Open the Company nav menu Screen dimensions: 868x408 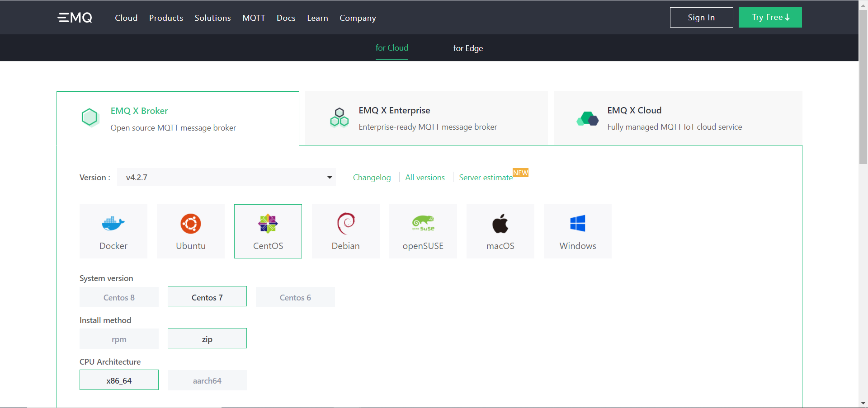point(358,18)
